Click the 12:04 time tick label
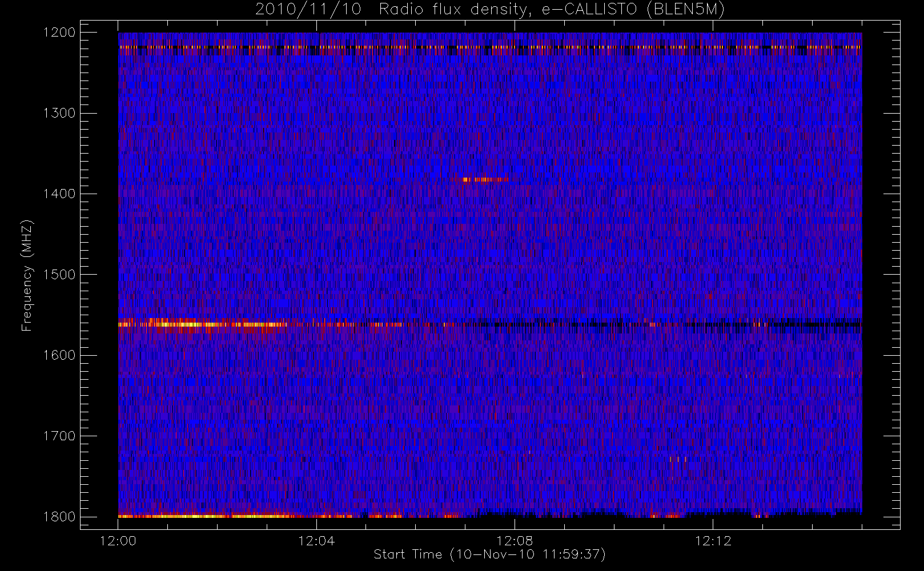924x571 pixels. coord(316,541)
